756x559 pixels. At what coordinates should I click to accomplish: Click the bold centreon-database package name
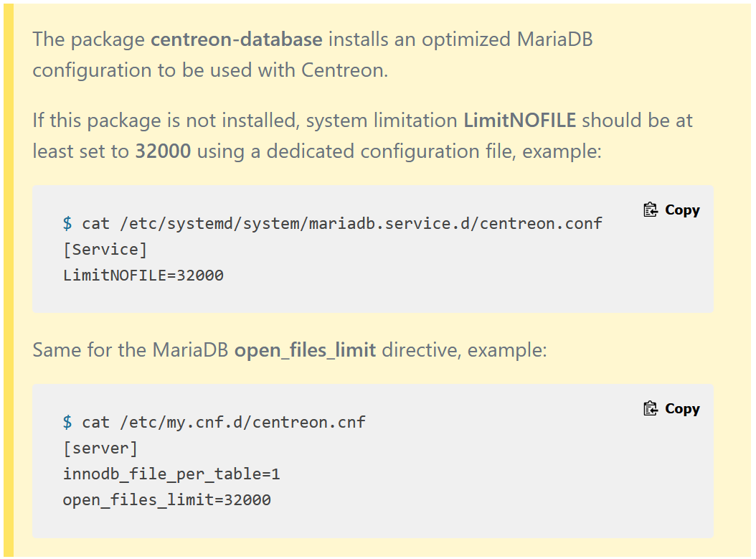click(236, 39)
